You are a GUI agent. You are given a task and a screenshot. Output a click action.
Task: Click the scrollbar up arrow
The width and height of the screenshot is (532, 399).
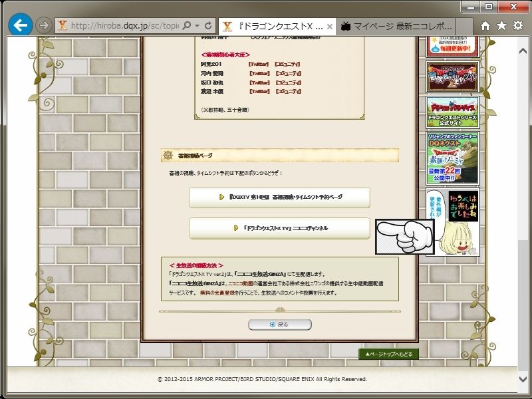(523, 51)
